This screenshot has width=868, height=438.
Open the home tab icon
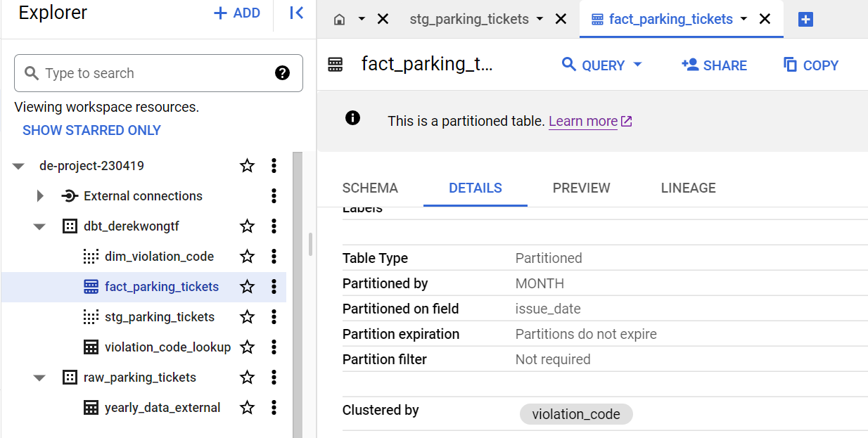tap(339, 20)
